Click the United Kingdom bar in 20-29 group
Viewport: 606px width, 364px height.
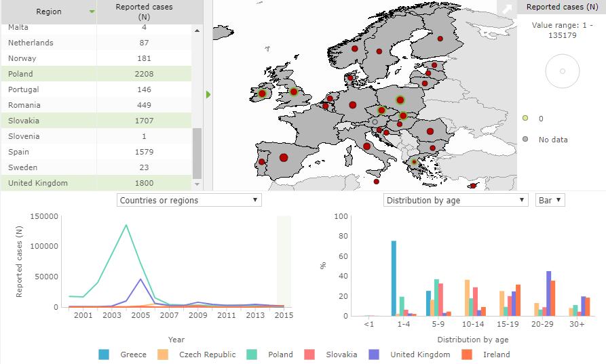point(548,294)
